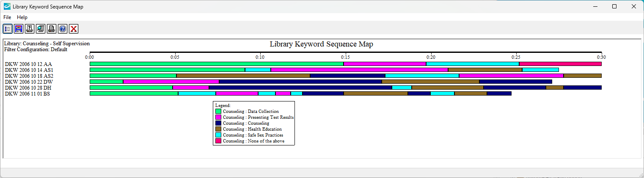Open printer setup from the toolbar
The width and height of the screenshot is (644, 178).
(30, 29)
